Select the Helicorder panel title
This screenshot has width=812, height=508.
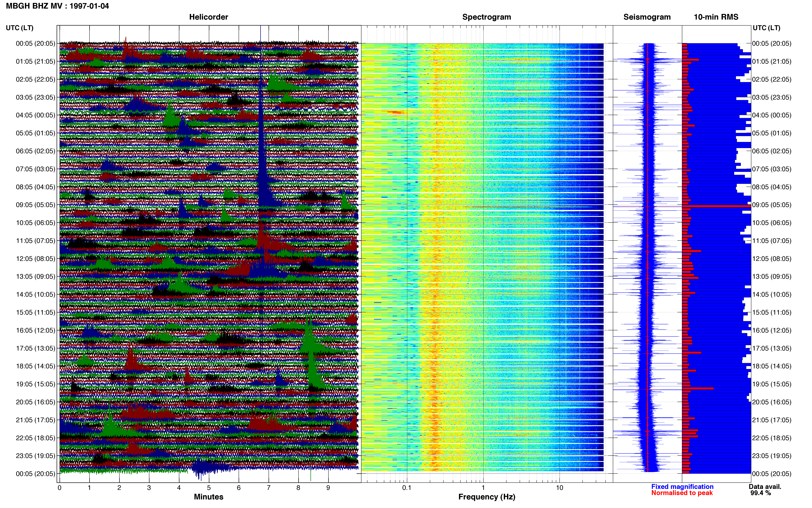click(209, 17)
